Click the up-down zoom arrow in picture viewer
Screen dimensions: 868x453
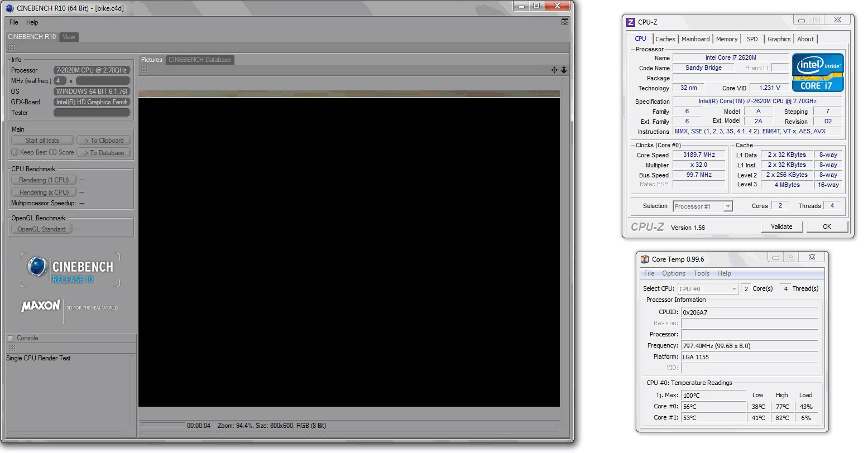click(x=564, y=70)
